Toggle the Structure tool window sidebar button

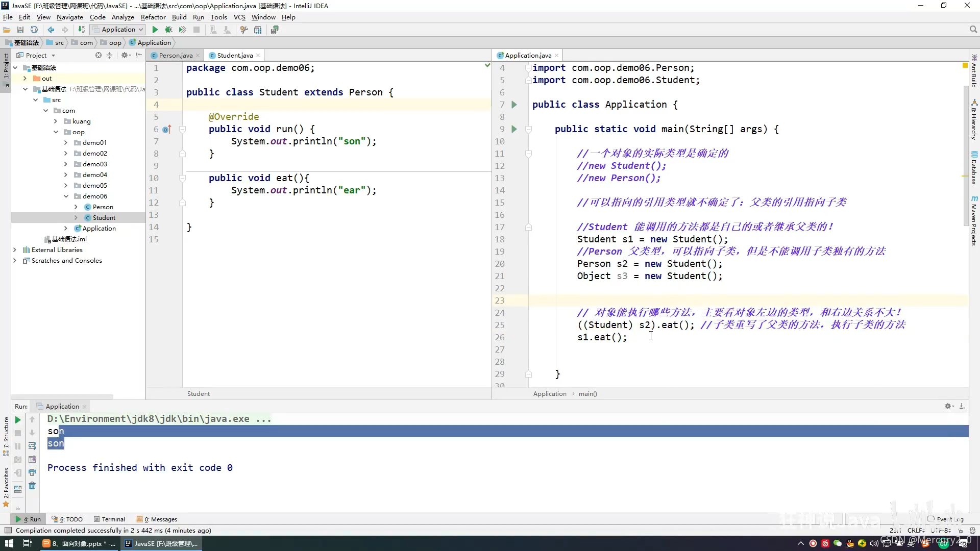click(6, 436)
